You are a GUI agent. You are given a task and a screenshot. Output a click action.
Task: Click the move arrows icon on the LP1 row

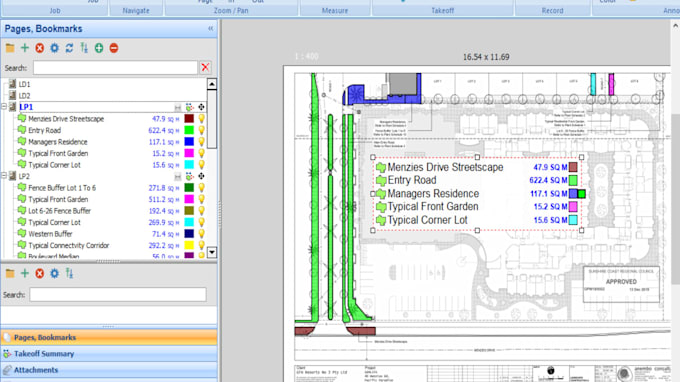tap(201, 107)
